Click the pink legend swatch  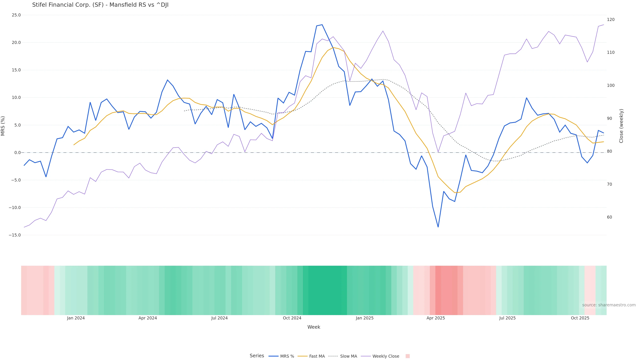tap(408, 356)
